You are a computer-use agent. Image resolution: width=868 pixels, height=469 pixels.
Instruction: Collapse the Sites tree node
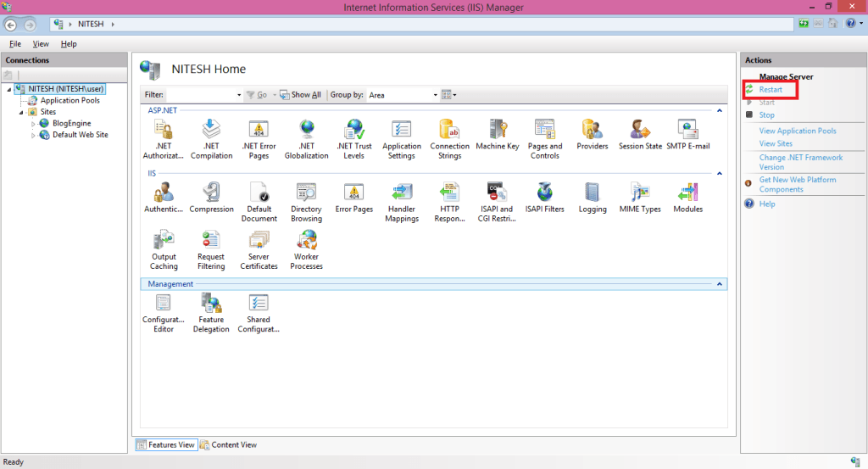coord(21,113)
